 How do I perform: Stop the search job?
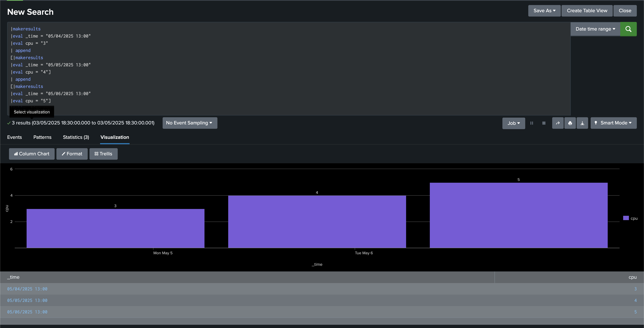[x=544, y=123]
